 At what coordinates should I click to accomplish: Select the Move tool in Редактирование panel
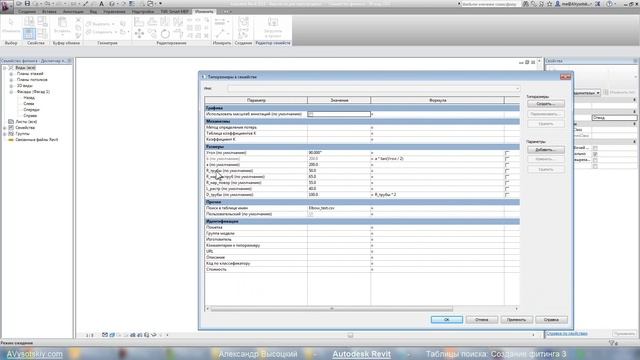139,33
